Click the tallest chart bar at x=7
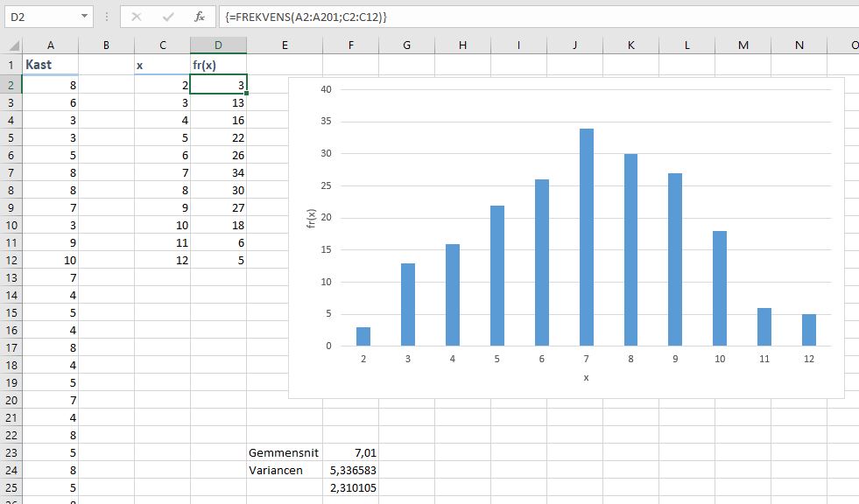The width and height of the screenshot is (859, 504). [587, 237]
